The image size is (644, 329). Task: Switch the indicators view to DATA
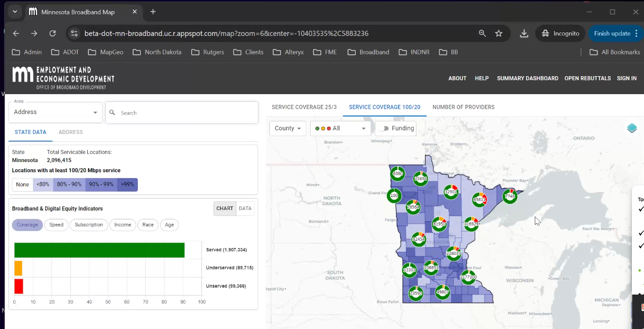click(x=245, y=209)
